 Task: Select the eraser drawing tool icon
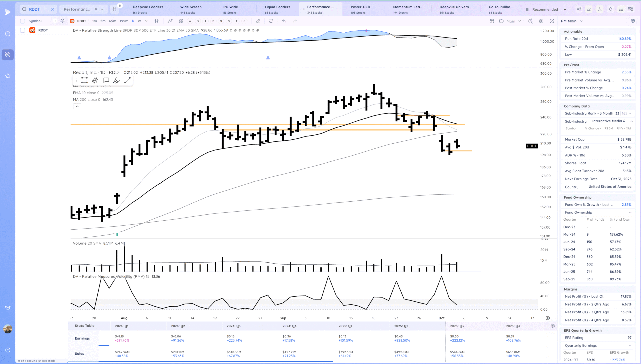pos(258,21)
